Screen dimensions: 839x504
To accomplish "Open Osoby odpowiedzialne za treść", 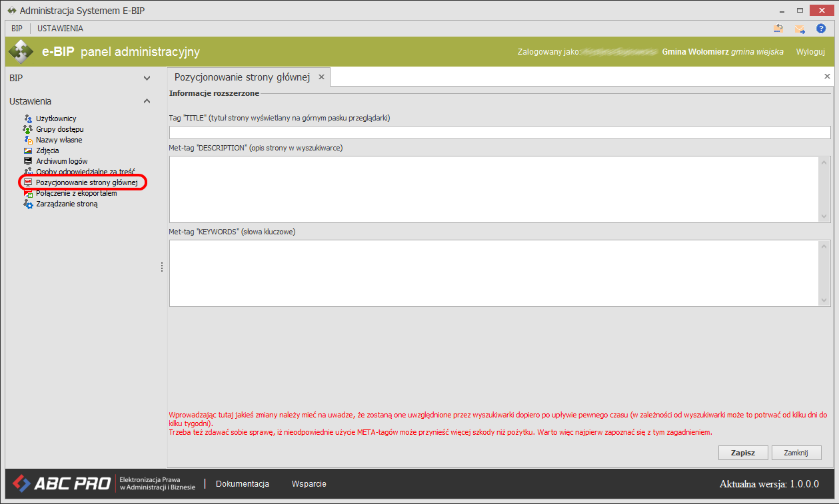I will pyautogui.click(x=85, y=172).
